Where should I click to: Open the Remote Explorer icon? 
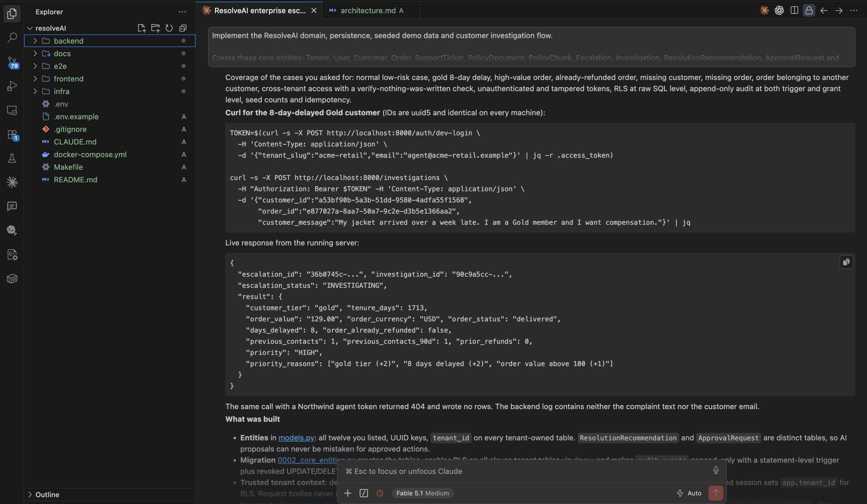coord(12,110)
